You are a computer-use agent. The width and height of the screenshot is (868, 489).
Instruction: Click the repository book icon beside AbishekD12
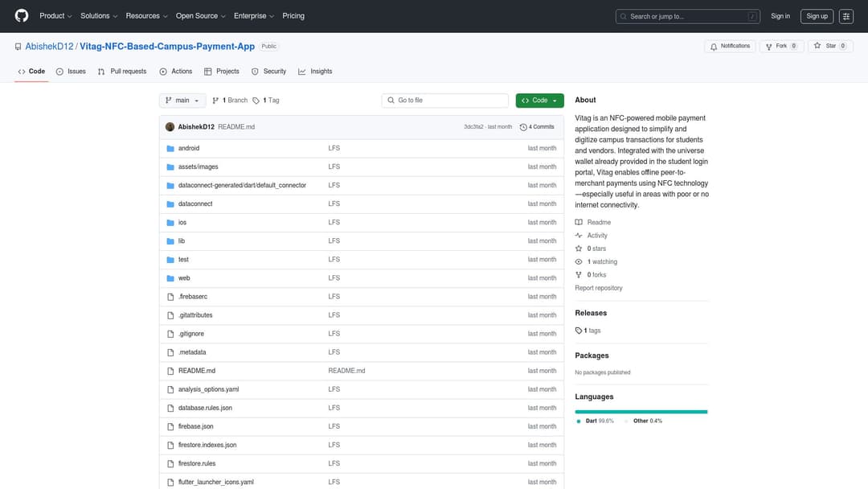[x=18, y=47]
